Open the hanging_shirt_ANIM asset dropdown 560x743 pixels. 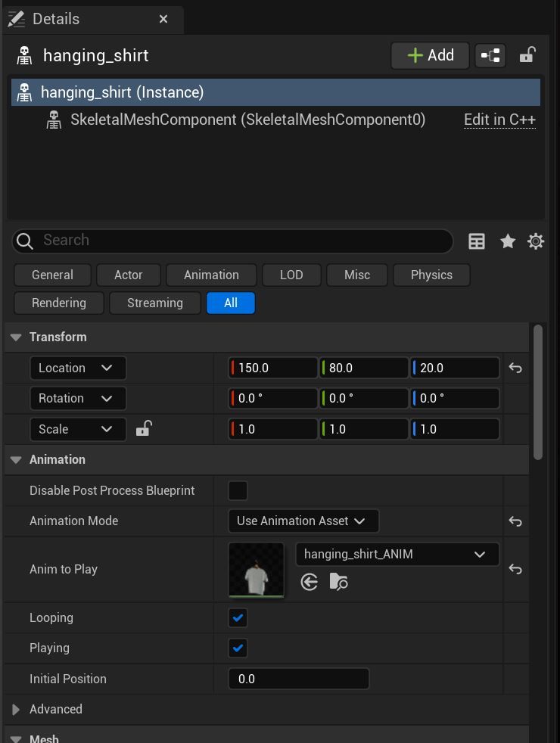click(397, 554)
